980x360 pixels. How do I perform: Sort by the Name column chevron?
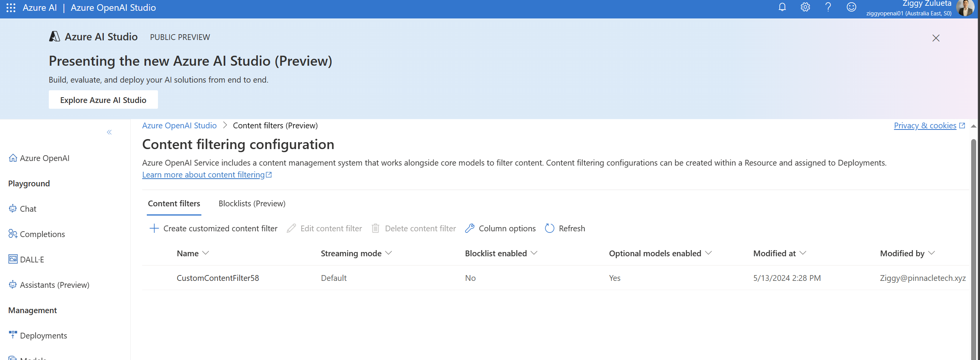pos(206,253)
